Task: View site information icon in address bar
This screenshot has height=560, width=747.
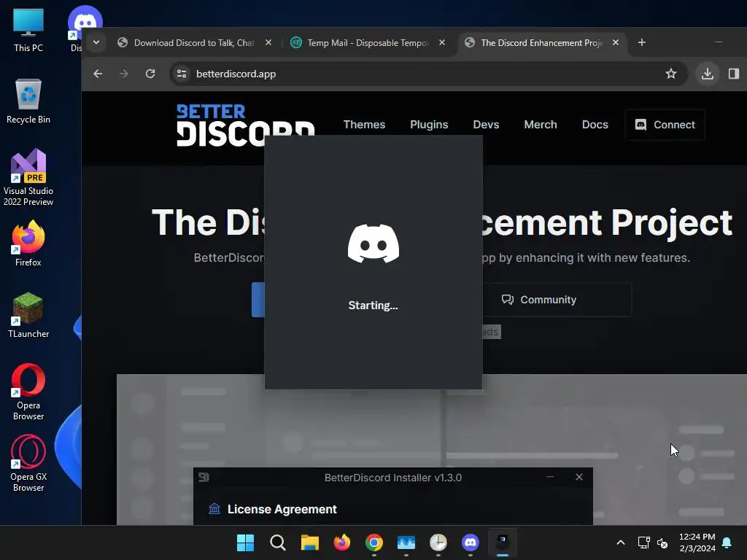Action: tap(182, 74)
